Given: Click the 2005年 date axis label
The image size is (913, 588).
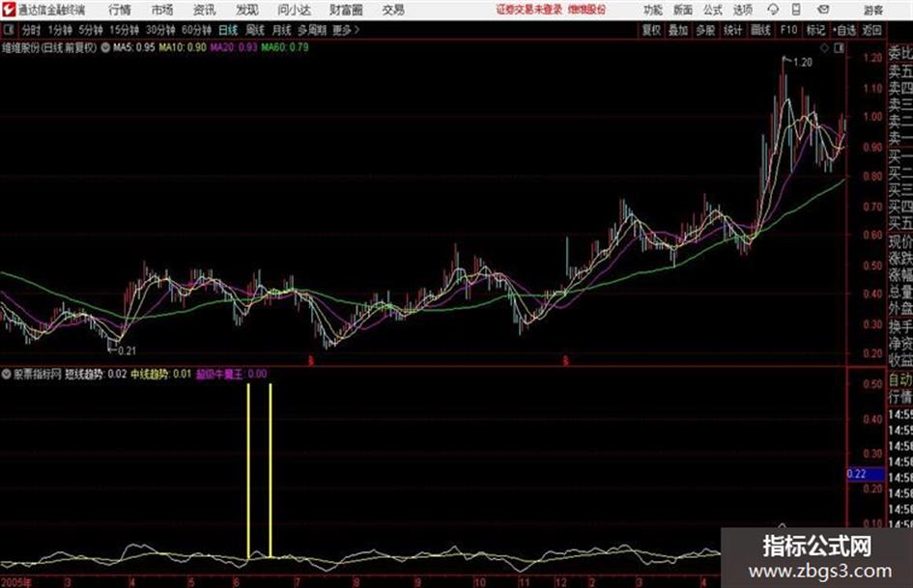Looking at the screenshot, I should click(16, 582).
